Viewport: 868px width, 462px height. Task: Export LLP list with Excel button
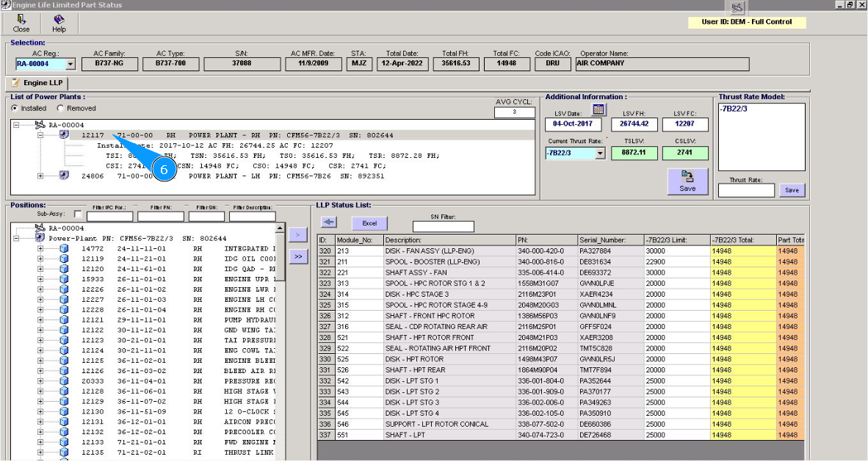pyautogui.click(x=369, y=223)
